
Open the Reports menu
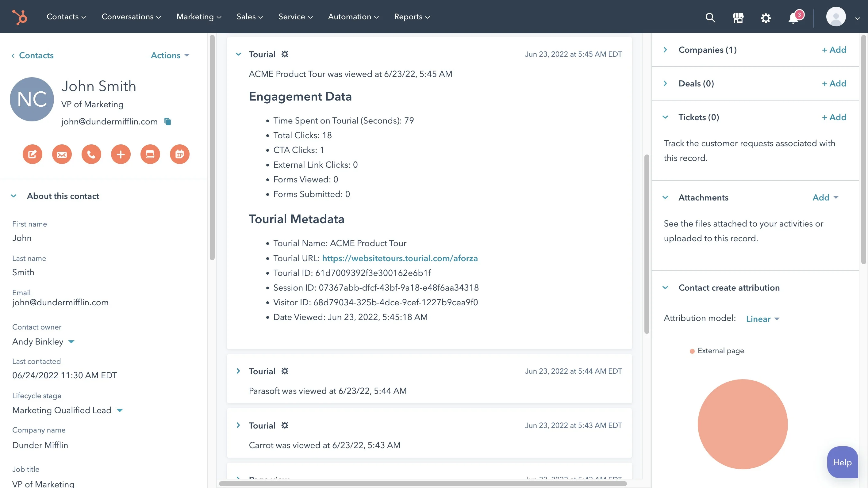click(412, 17)
